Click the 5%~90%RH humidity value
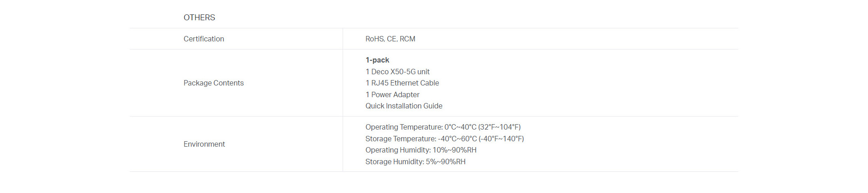 pyautogui.click(x=446, y=162)
